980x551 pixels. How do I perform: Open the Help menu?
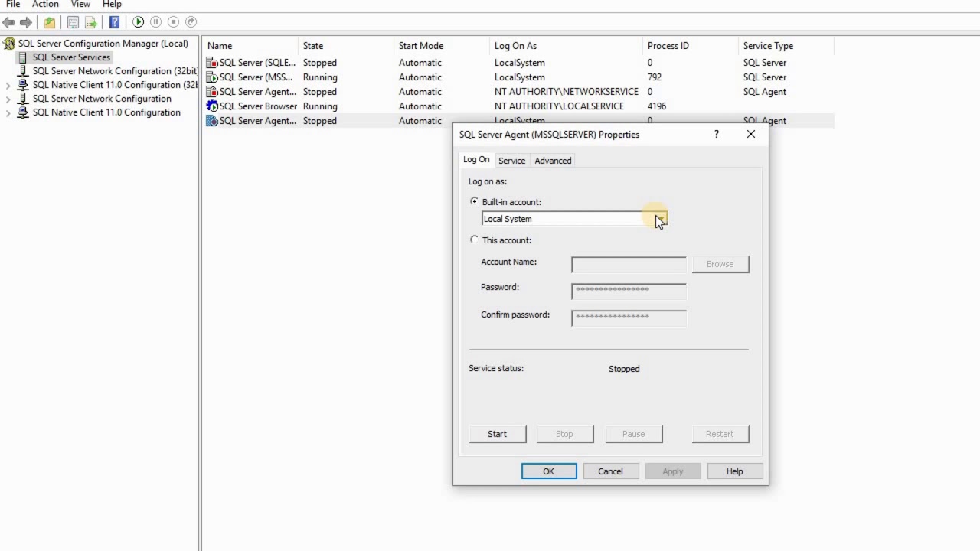click(x=112, y=5)
